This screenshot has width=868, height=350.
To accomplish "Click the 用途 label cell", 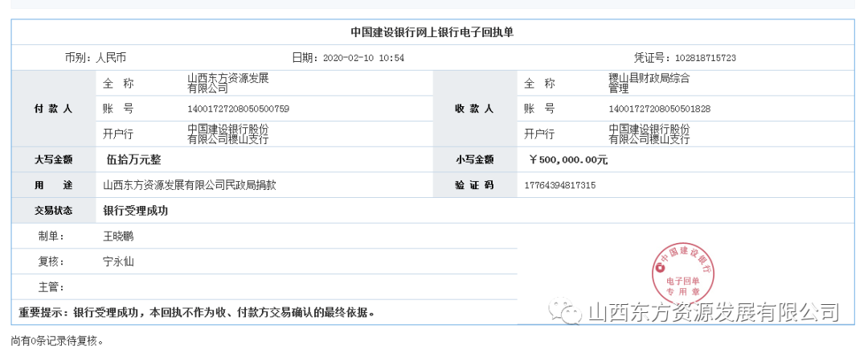I will point(54,186).
